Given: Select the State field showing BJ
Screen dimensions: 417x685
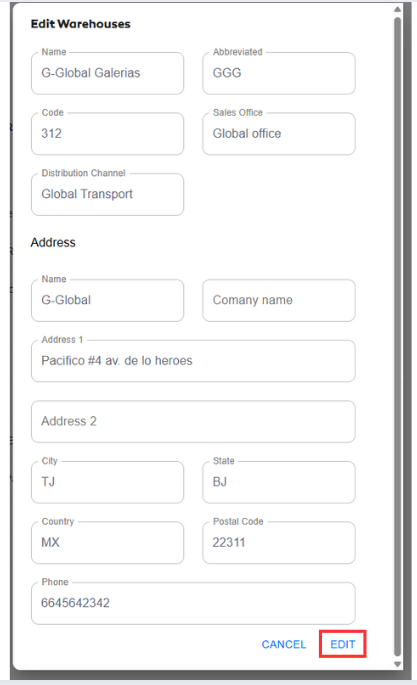Looking at the screenshot, I should tap(279, 482).
